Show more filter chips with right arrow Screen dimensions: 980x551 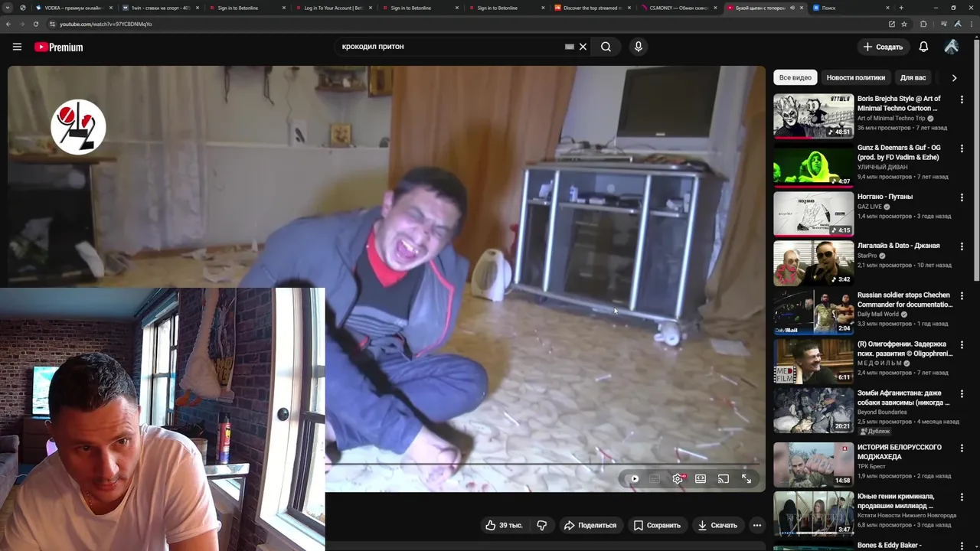(954, 77)
